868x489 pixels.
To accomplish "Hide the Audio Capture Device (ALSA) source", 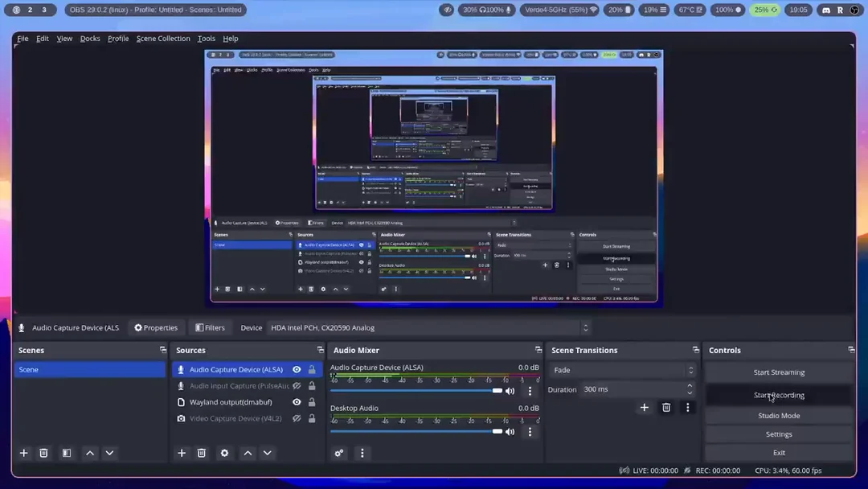I will click(297, 370).
